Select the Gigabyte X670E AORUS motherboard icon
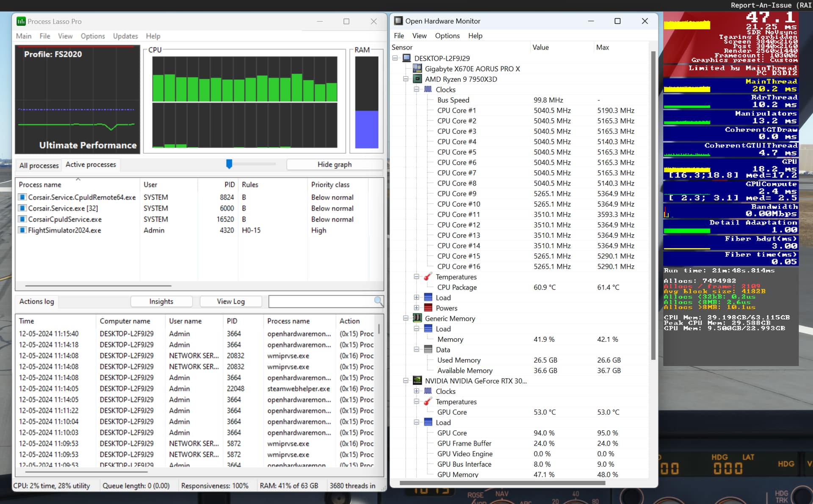This screenshot has width=813, height=504. click(417, 68)
